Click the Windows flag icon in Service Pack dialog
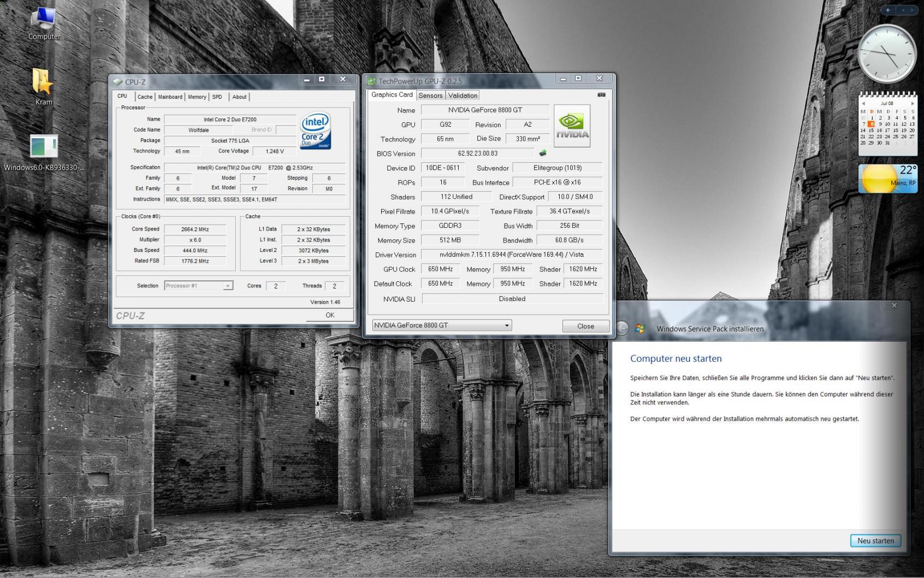 640,328
